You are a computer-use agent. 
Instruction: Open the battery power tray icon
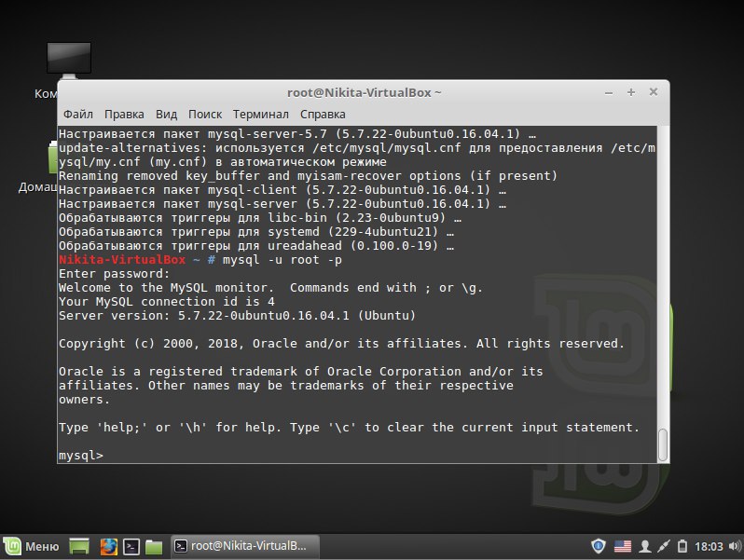point(682,547)
